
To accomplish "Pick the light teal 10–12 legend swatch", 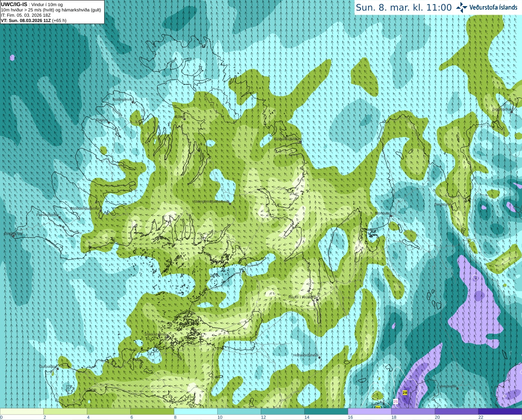I will (239, 411).
